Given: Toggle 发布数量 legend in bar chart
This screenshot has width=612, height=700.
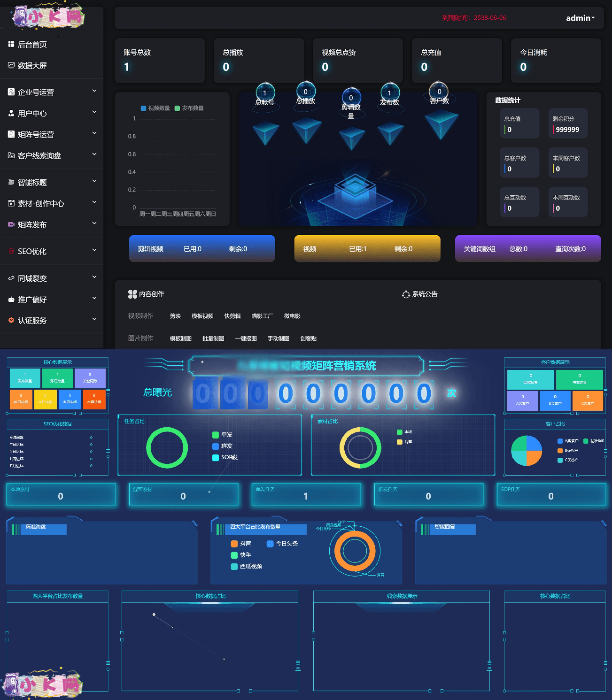Looking at the screenshot, I should point(189,108).
